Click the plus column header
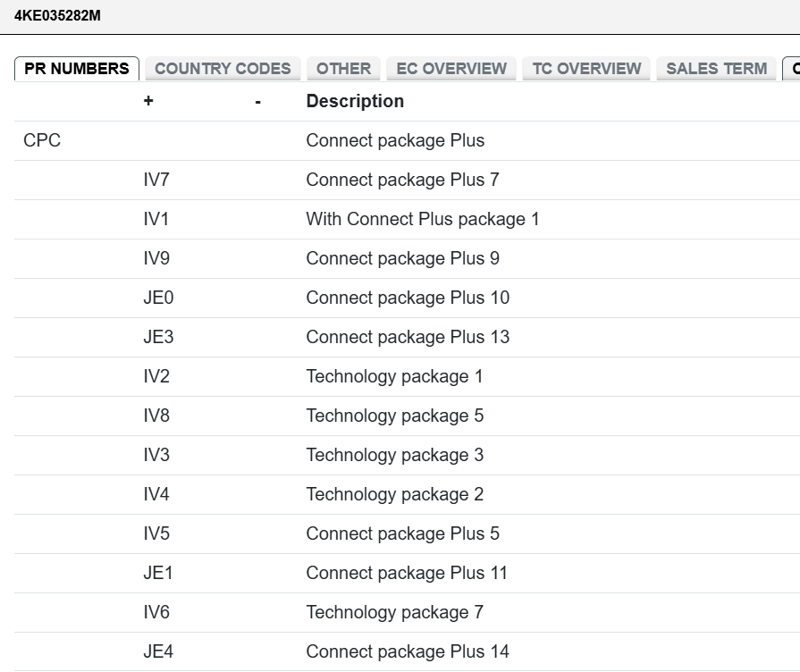The height and width of the screenshot is (672, 800). (x=148, y=101)
